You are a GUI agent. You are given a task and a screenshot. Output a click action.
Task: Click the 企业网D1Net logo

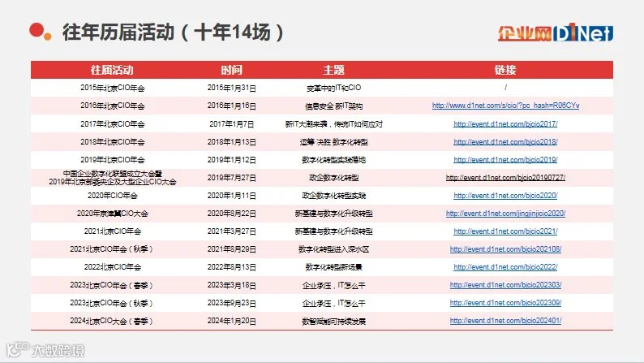556,32
